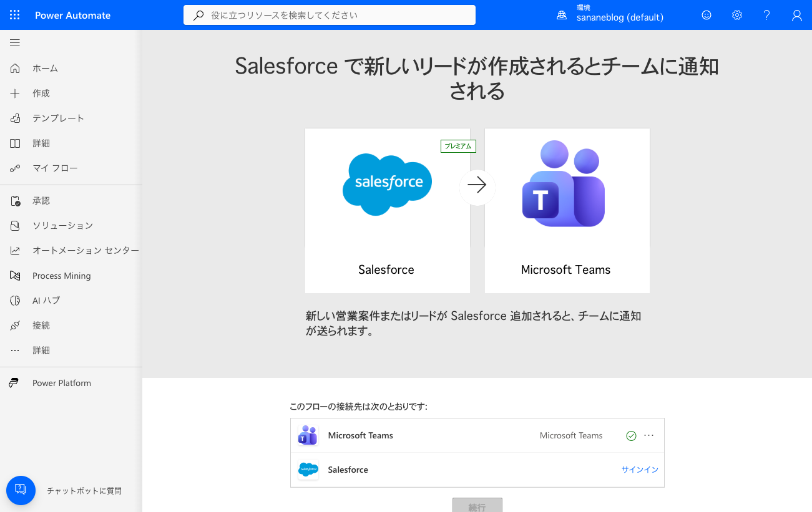Image resolution: width=812 pixels, height=512 pixels.
Task: Open the app launcher waffle icon
Action: [15, 15]
